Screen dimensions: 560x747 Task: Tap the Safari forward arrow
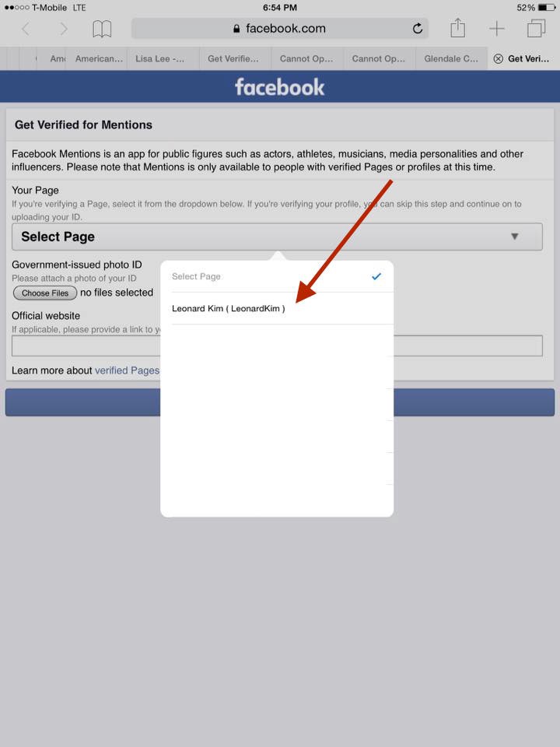[63, 29]
